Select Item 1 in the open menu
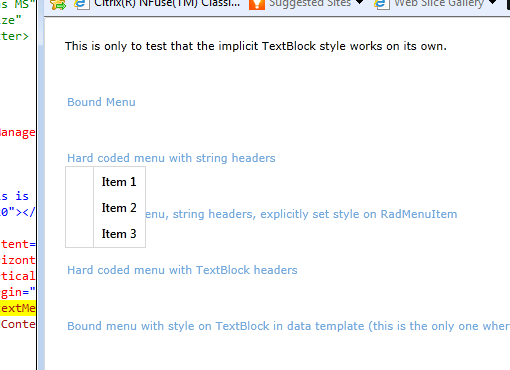 click(x=119, y=182)
